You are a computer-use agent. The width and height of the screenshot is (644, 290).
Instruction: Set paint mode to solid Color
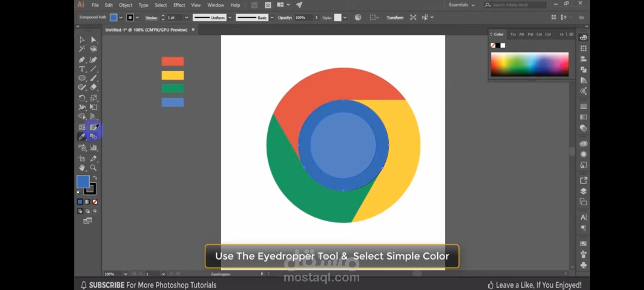pos(80,202)
